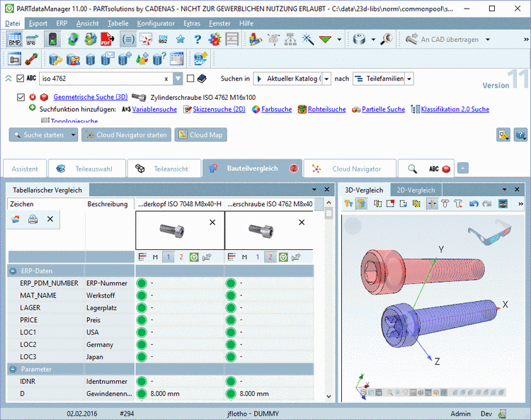Click the books icon next to search field
Screen dimensions: 531x420
tap(202, 79)
